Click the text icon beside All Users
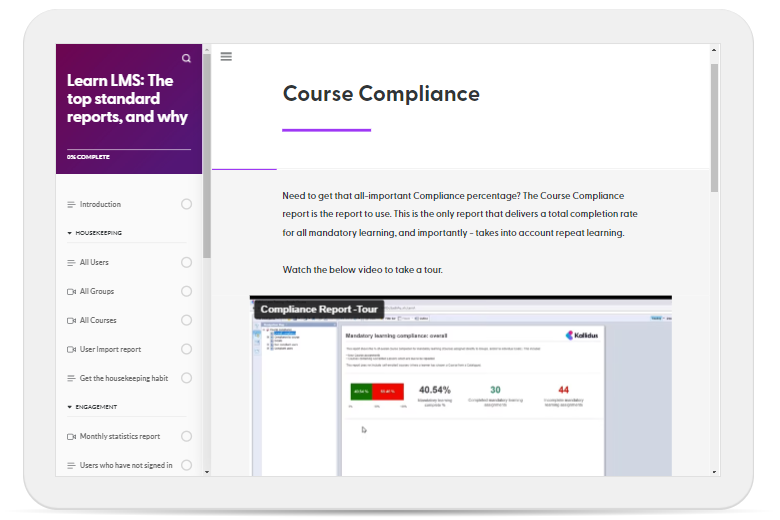Image resolution: width=780 pixels, height=520 pixels. pyautogui.click(x=71, y=263)
